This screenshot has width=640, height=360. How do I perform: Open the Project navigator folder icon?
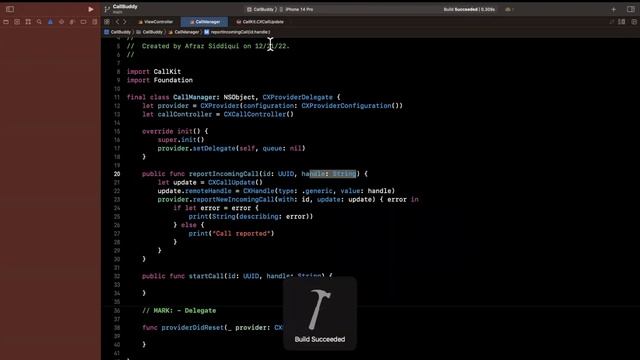pos(6,22)
